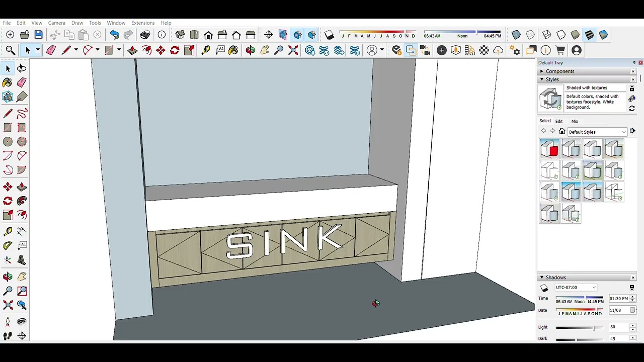Switch to Iso view house icon

(x=180, y=35)
